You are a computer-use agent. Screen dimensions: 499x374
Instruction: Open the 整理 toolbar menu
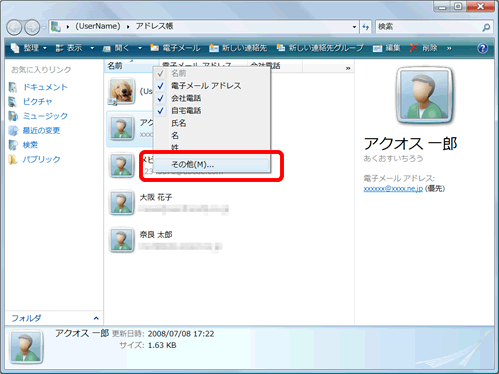[x=29, y=48]
